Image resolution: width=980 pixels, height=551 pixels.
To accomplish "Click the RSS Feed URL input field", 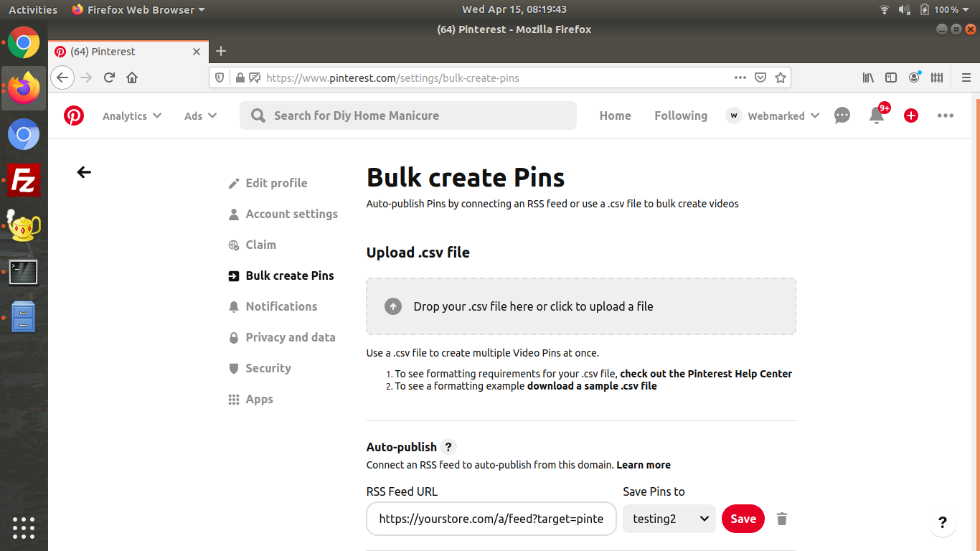I will pyautogui.click(x=491, y=519).
